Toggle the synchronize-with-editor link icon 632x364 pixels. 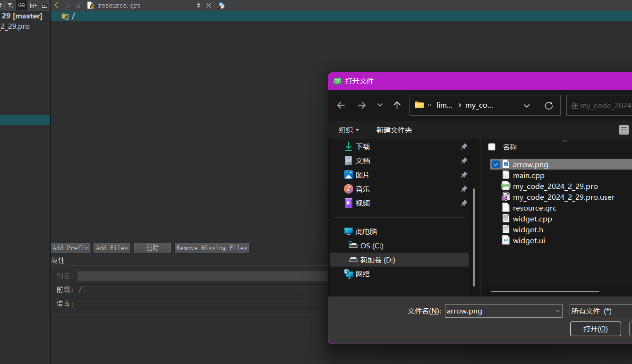coord(22,5)
